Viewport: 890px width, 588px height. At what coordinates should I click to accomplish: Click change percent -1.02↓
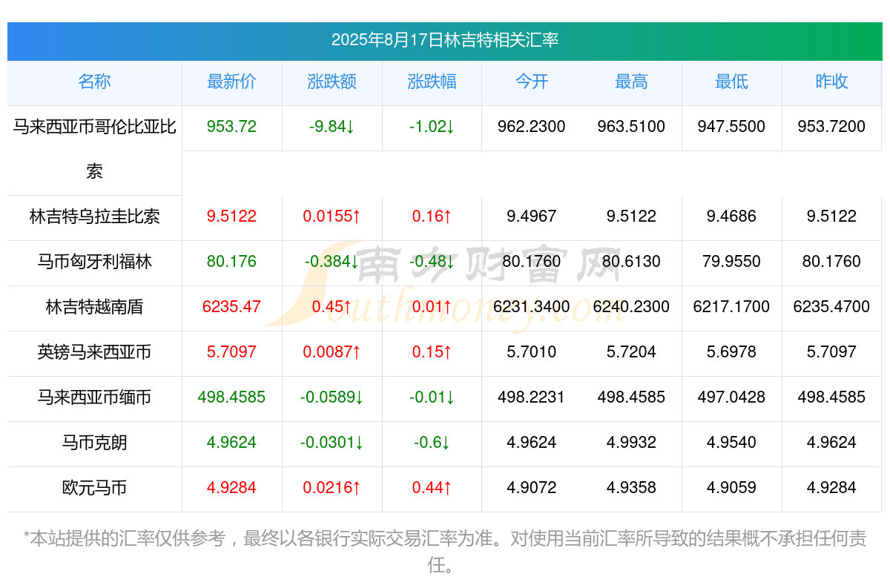[432, 127]
